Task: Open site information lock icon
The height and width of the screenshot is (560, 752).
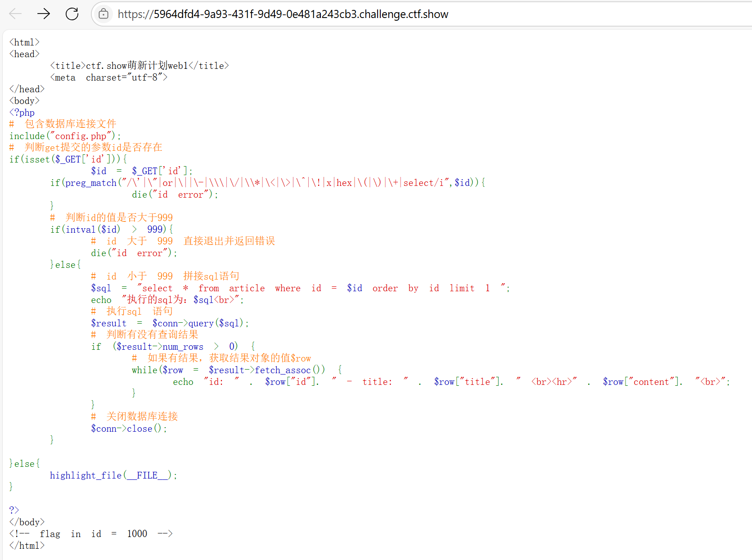Action: 104,14
